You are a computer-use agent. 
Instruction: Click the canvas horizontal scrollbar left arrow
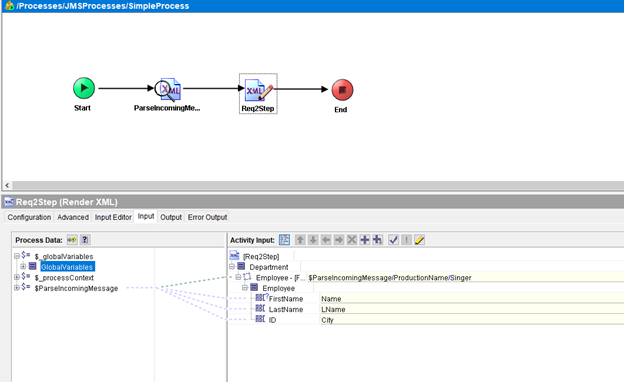point(7,185)
